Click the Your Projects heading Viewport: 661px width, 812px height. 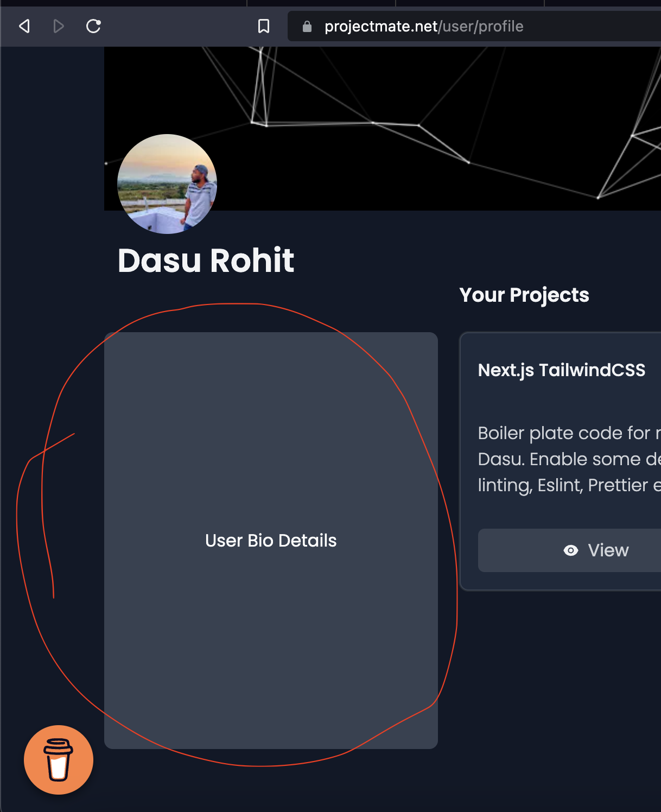point(524,295)
